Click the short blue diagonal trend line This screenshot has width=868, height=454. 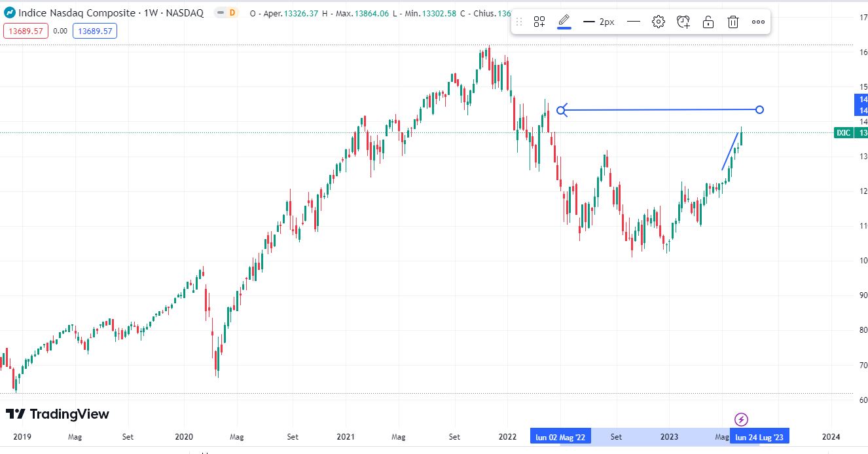(x=731, y=151)
